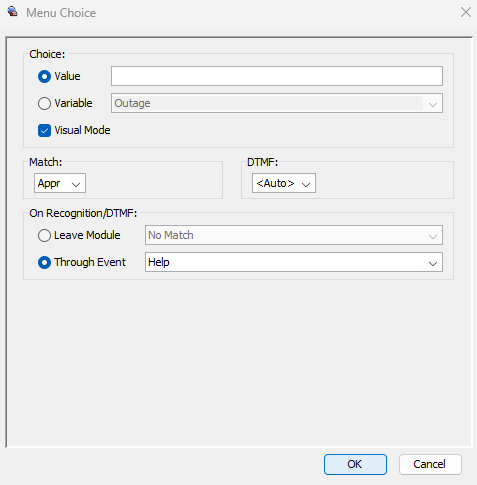
Task: Click the Match group label
Action: coord(45,162)
